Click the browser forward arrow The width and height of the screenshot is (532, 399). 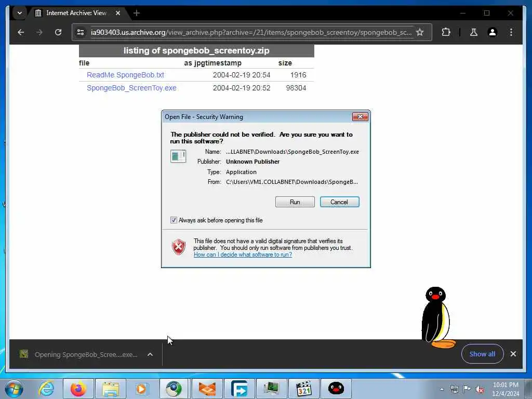pos(39,32)
